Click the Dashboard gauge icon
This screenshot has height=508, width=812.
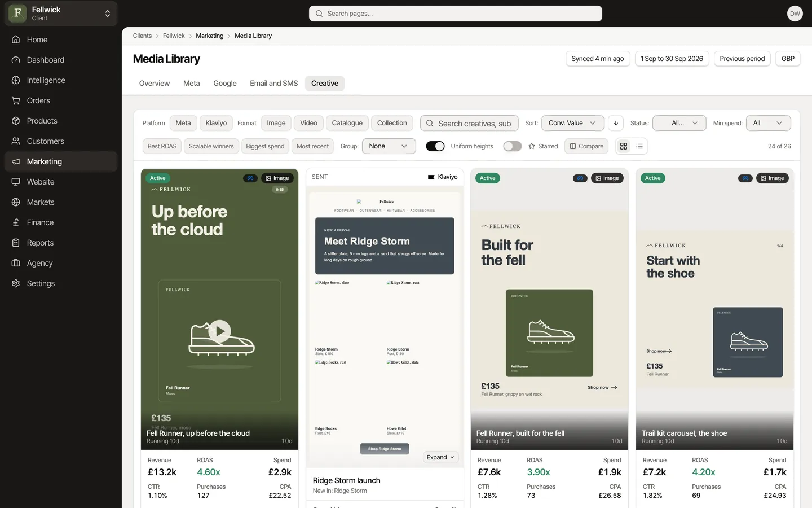pos(16,60)
